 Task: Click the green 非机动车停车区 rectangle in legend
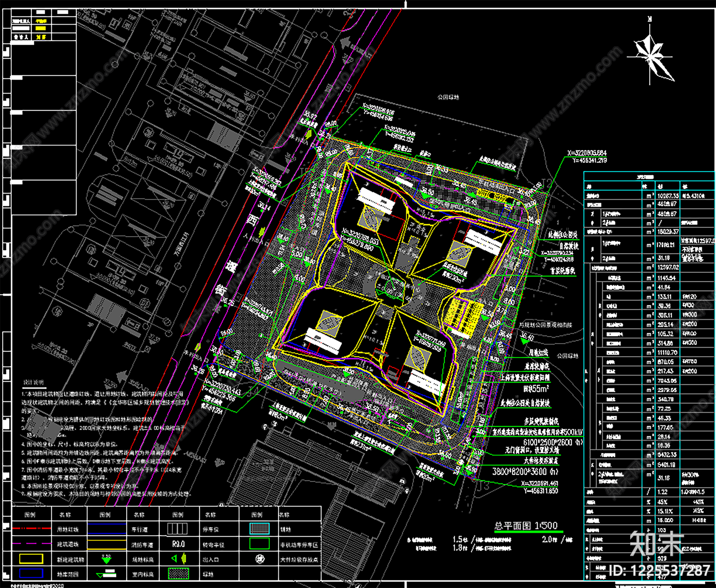coord(259,544)
